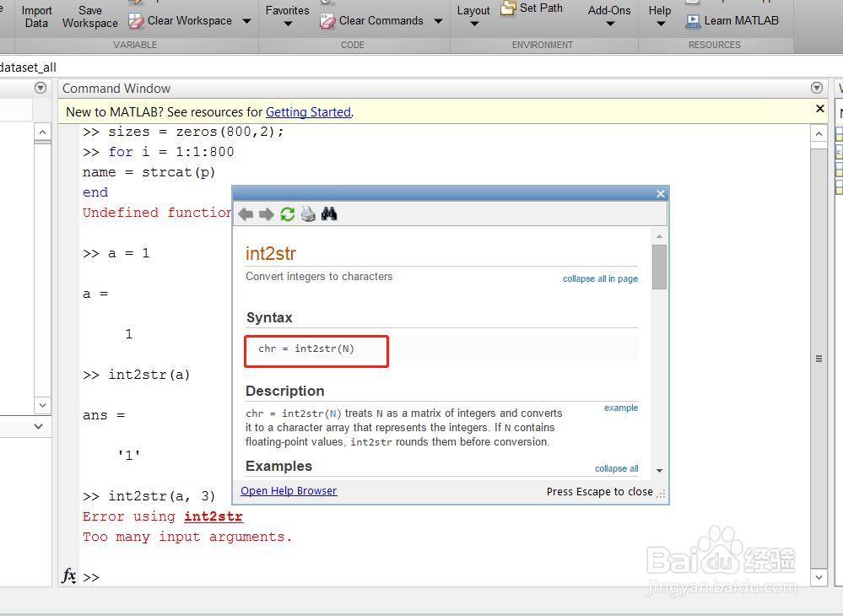
Task: Click 'collapse all' link beside Examples
Action: (617, 468)
